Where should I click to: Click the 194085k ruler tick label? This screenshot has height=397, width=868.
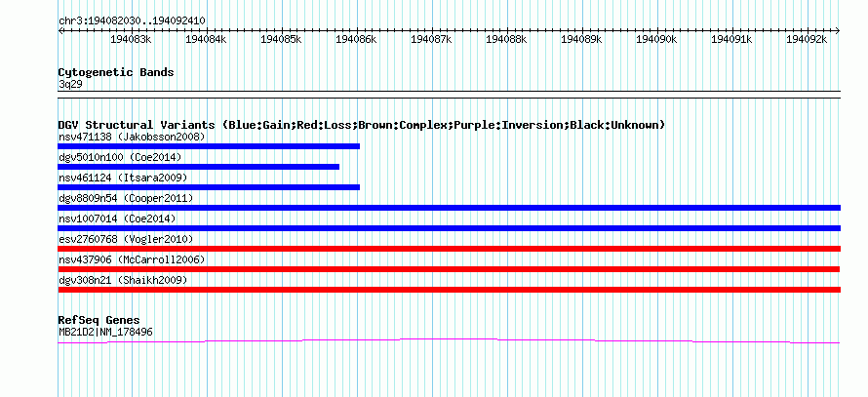(x=281, y=39)
